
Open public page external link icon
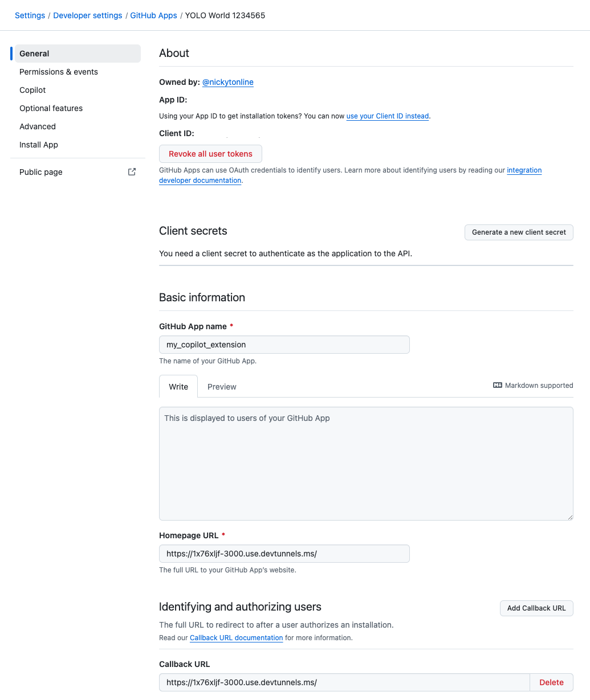click(x=132, y=171)
